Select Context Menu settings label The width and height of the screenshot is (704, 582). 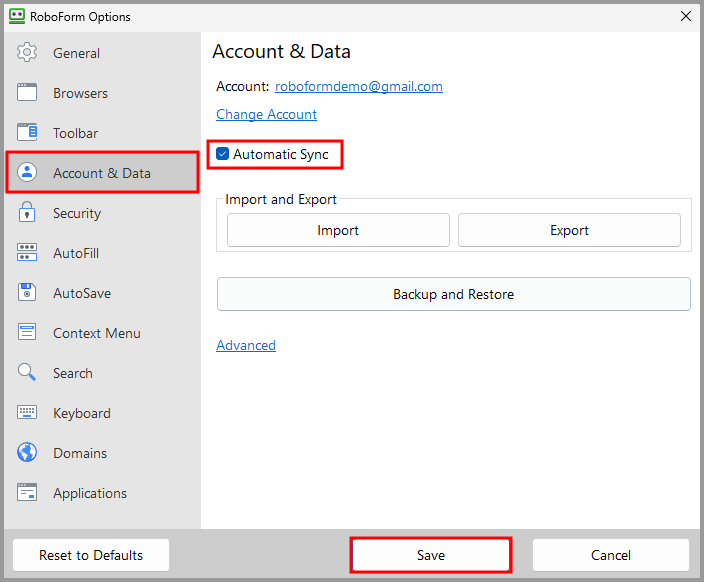pos(97,333)
